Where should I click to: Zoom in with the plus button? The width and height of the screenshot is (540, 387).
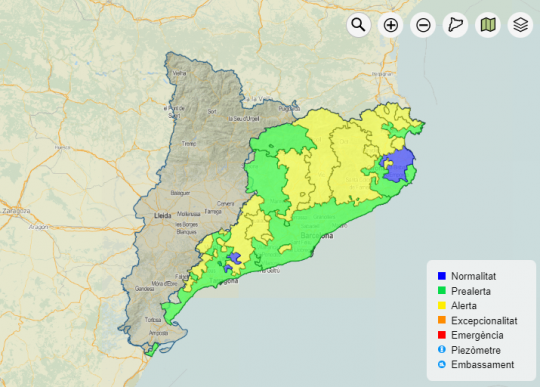(391, 25)
